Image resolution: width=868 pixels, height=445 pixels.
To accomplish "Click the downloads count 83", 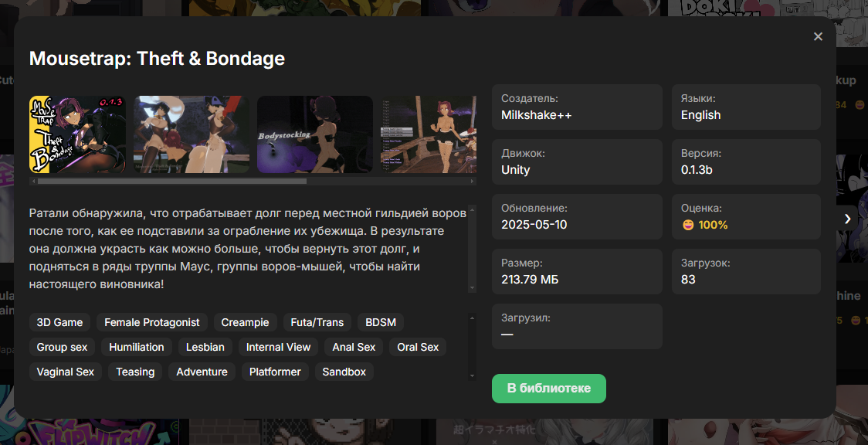I will pyautogui.click(x=688, y=280).
